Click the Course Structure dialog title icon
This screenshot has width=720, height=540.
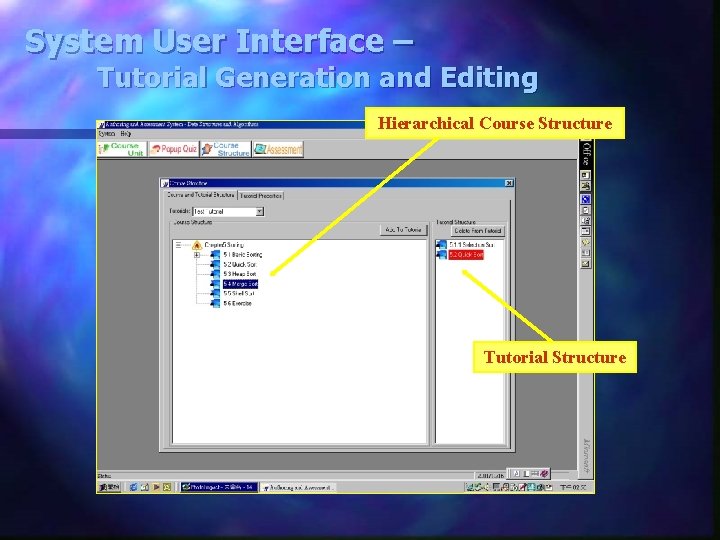(x=165, y=183)
